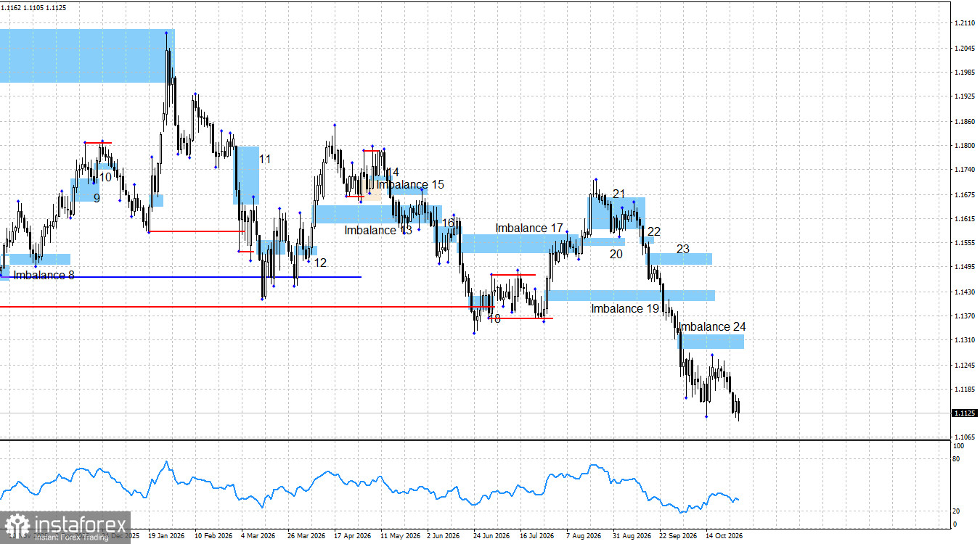Click the RSI scale value 80

click(x=956, y=459)
